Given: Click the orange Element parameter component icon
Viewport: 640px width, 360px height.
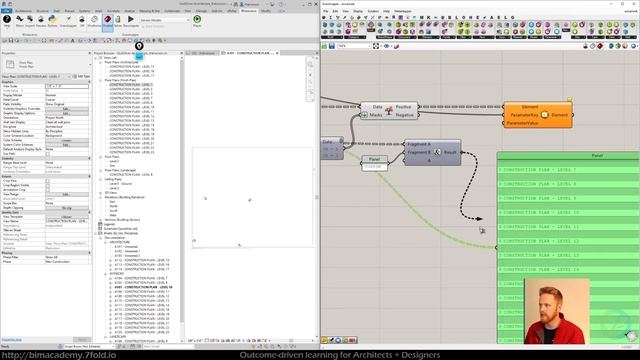Looking at the screenshot, I should pyautogui.click(x=544, y=115).
